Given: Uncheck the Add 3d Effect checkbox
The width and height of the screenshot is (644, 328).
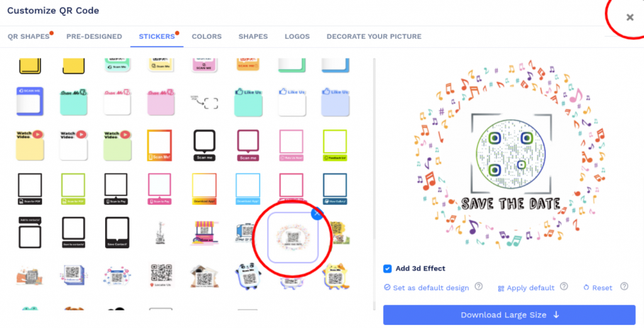Looking at the screenshot, I should 387,268.
